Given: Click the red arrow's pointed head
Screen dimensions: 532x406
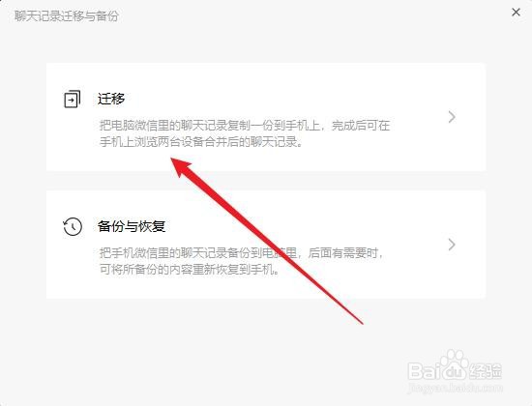Looking at the screenshot, I should [180, 166].
